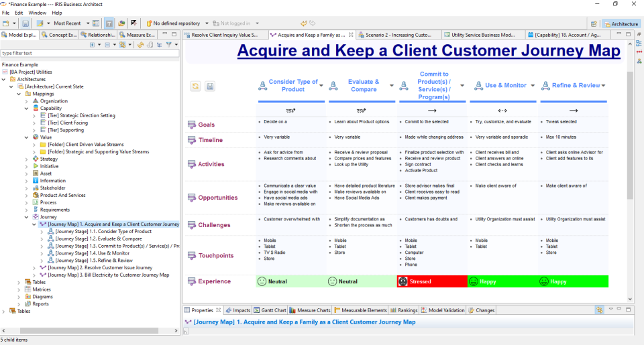Image resolution: width=644 pixels, height=345 pixels.
Task: Collapse the Journey tree node
Action: [x=27, y=217]
